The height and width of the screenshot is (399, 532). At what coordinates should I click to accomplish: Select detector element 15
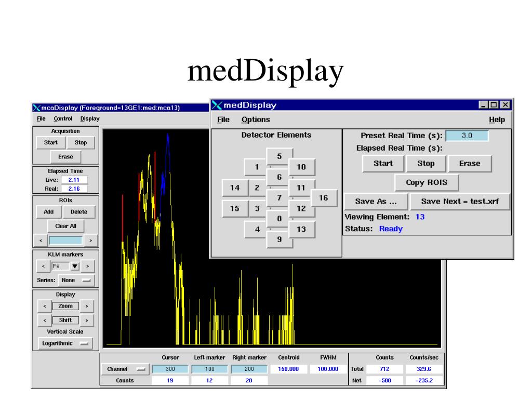point(235,208)
